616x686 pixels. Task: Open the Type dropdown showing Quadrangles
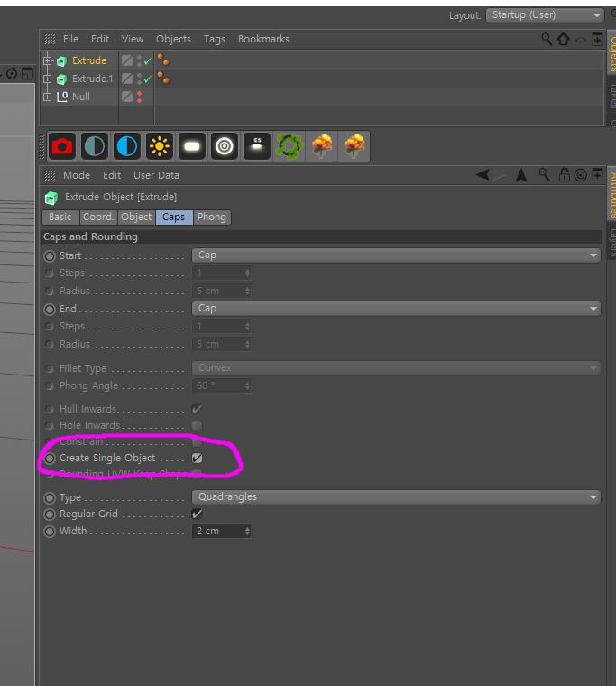[x=396, y=497]
